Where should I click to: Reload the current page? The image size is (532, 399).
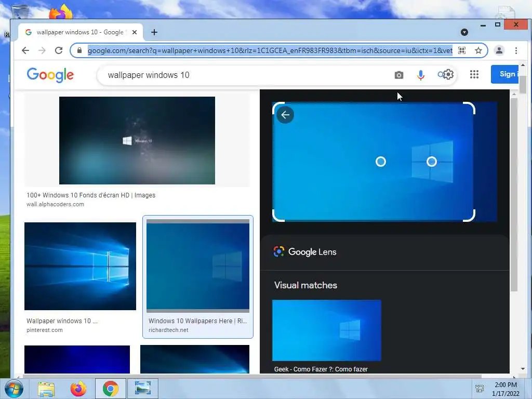[59, 50]
